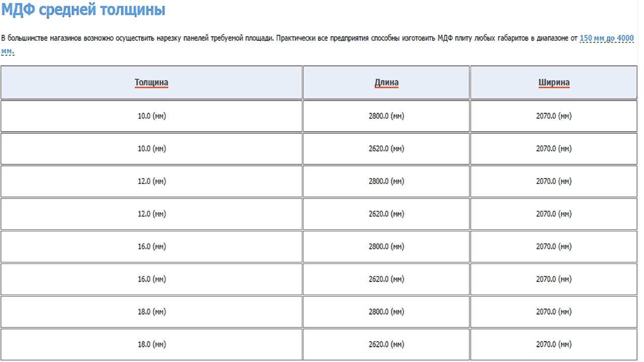Click the 18.0 мм thickness cell beside length 2800.0
Screen dimensions: 644x362
151,312
